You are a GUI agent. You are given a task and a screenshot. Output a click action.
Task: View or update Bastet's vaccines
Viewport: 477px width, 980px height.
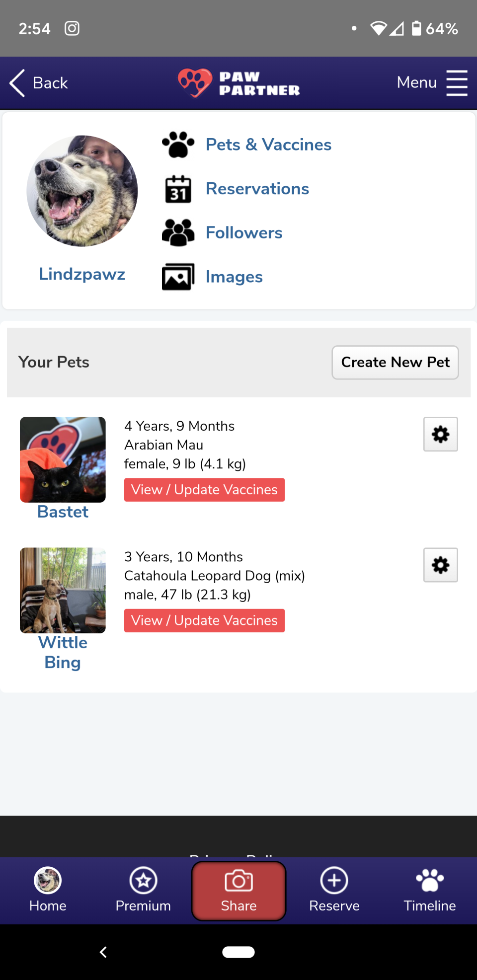[204, 490]
